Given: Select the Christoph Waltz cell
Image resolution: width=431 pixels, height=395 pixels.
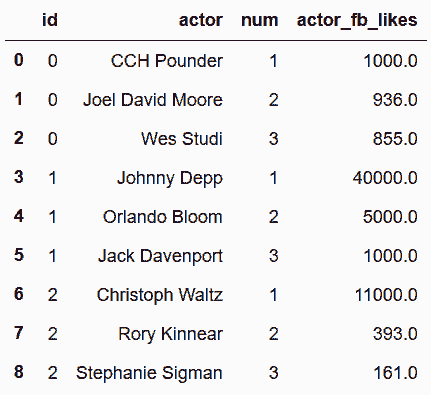Looking at the screenshot, I should (x=160, y=295).
